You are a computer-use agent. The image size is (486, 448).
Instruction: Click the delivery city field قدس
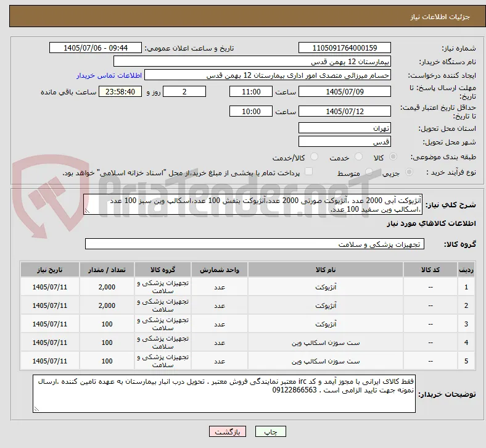click(x=345, y=142)
